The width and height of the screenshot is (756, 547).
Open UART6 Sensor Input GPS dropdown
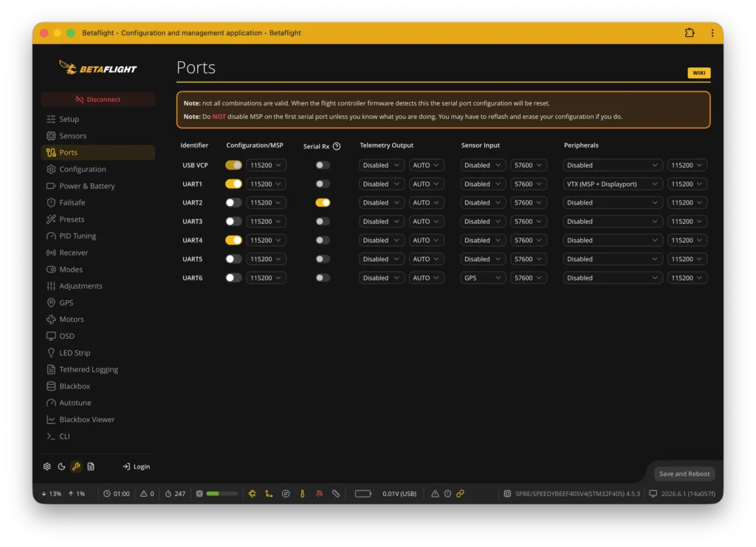click(483, 278)
